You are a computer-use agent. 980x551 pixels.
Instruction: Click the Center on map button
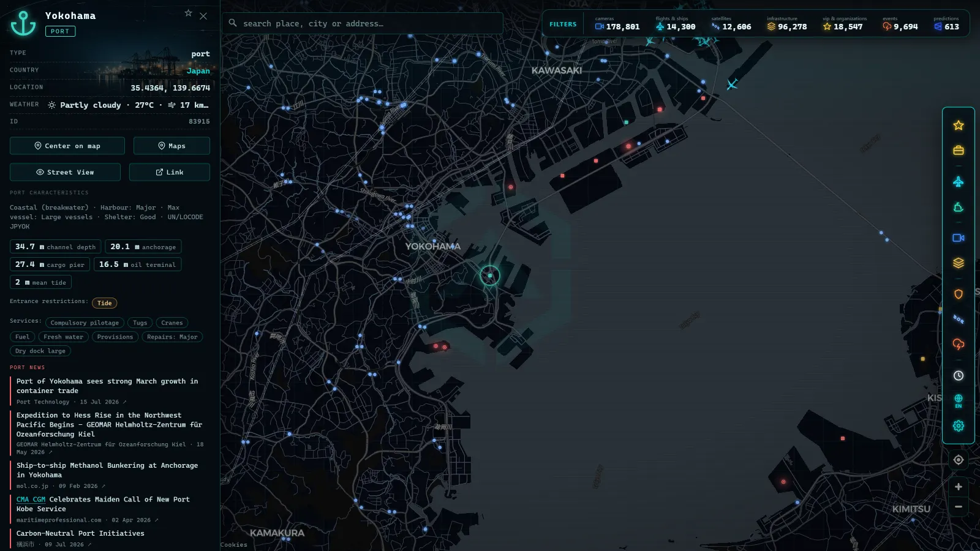tap(67, 146)
